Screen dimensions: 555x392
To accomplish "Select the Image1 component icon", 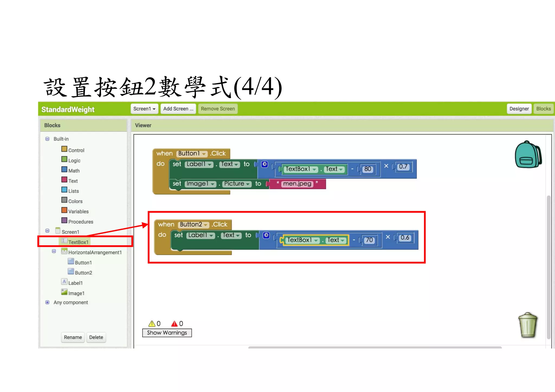I will click(64, 292).
